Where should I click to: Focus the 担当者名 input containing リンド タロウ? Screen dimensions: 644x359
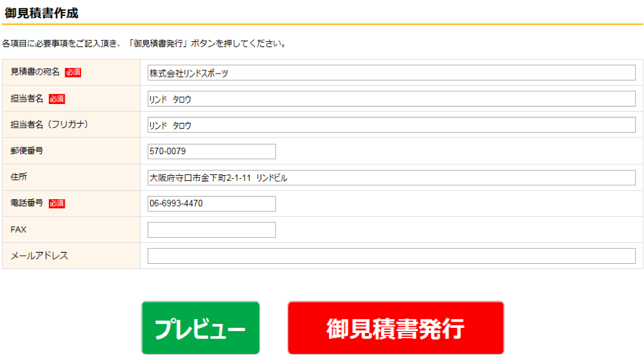click(391, 99)
